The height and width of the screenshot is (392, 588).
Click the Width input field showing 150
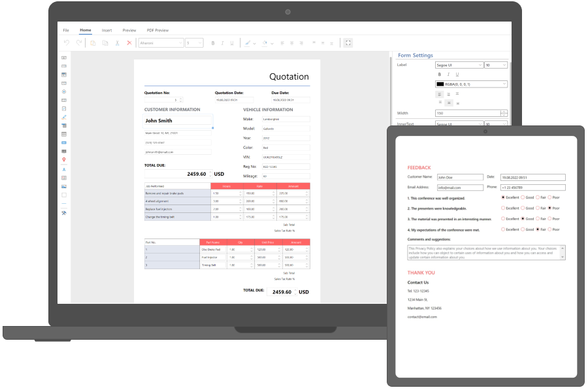[467, 113]
